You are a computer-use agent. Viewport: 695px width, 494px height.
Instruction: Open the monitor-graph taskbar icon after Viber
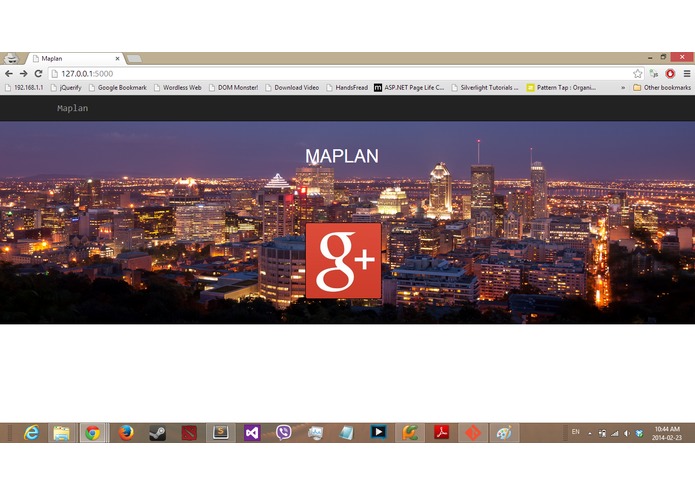coord(315,432)
